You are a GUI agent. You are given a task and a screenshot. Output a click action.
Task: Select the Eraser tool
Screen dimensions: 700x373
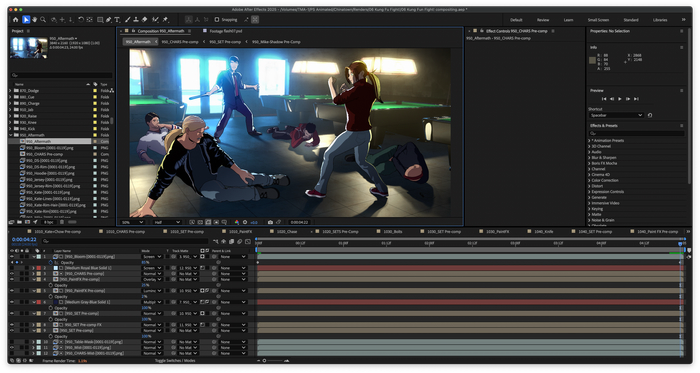tap(144, 20)
